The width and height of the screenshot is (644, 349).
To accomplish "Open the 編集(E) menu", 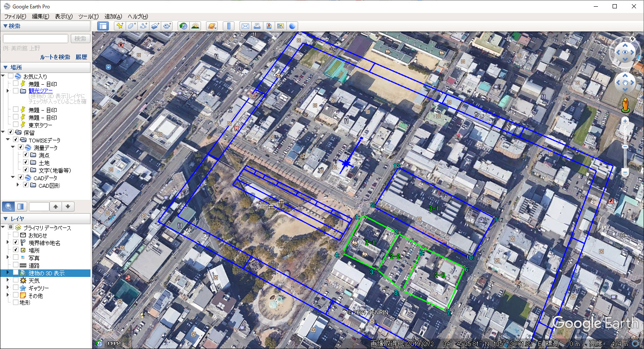I will [41, 16].
